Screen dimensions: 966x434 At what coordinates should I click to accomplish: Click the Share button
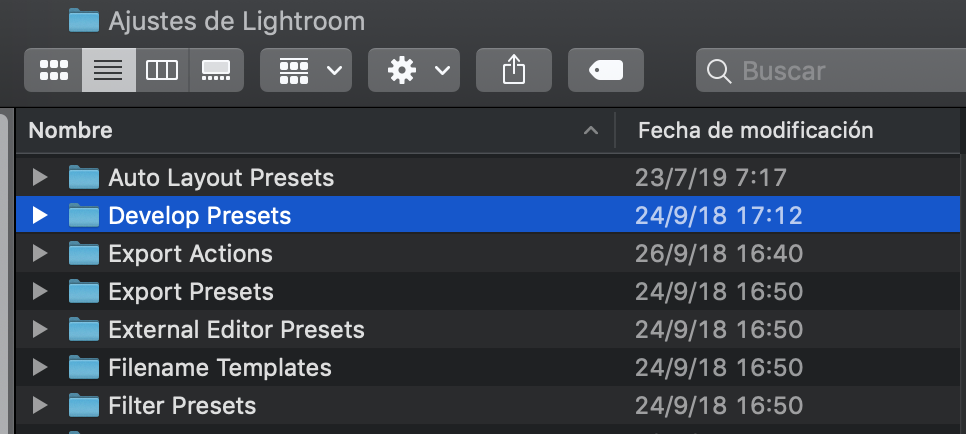tap(514, 70)
